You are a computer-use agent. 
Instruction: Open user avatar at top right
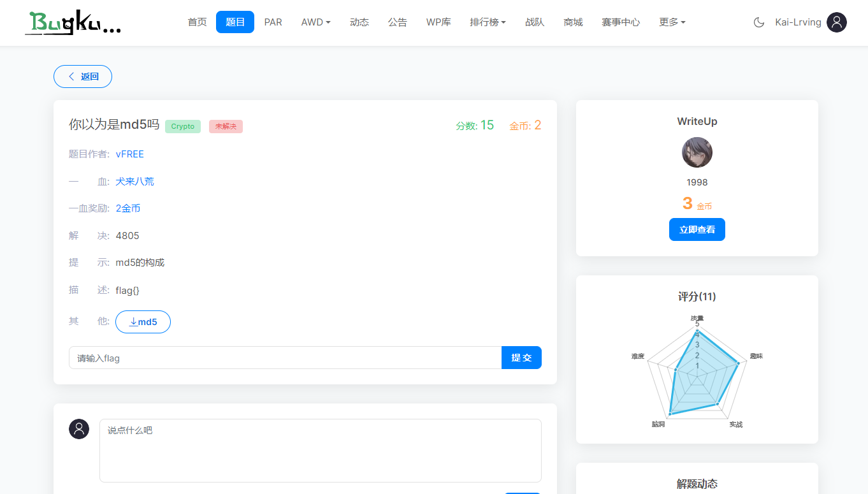[837, 22]
